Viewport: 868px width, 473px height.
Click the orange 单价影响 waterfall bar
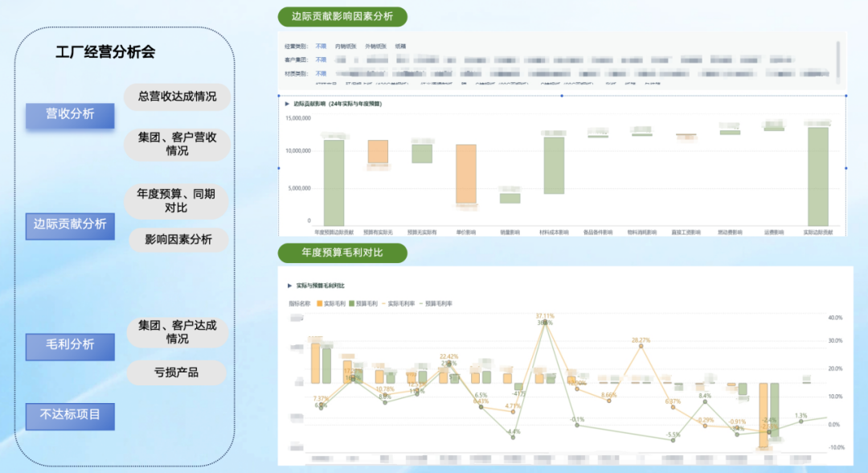point(466,174)
